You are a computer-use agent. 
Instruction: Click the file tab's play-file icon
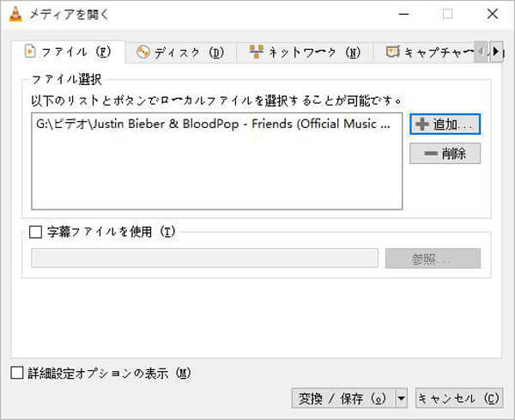[30, 52]
